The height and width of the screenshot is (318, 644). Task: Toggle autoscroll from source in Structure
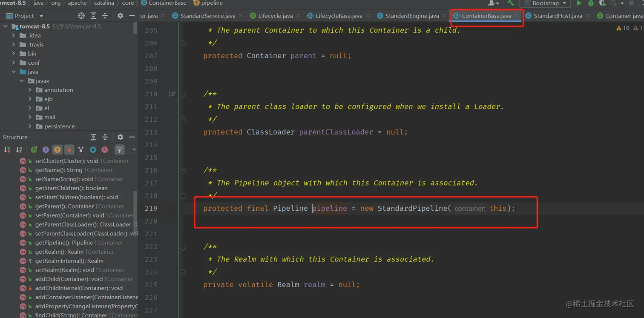tap(119, 149)
